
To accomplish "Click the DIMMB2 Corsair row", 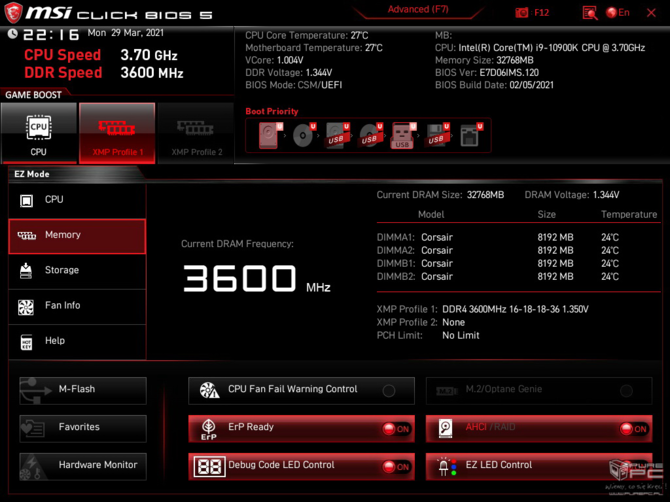I will (498, 277).
